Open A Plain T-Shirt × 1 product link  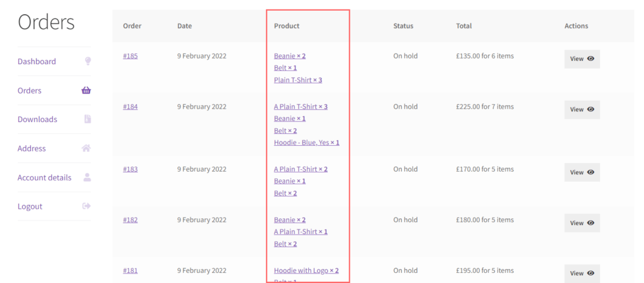(301, 232)
